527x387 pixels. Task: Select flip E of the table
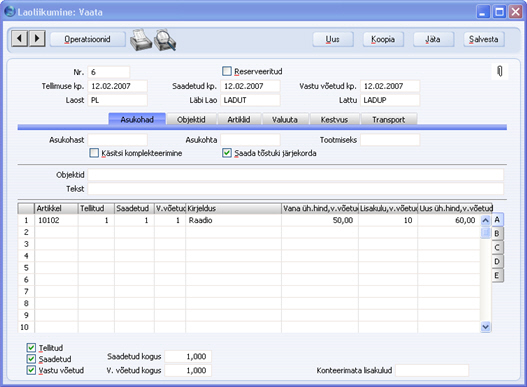click(x=497, y=275)
